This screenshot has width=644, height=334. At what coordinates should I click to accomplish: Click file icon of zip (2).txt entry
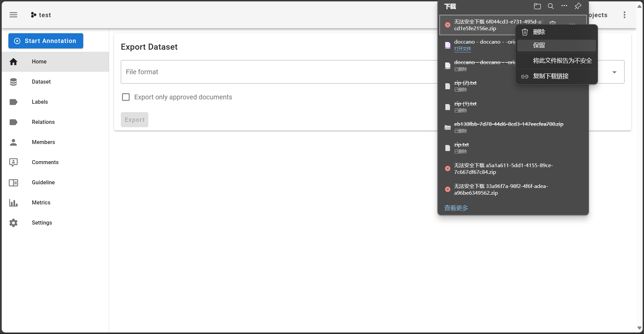(448, 86)
